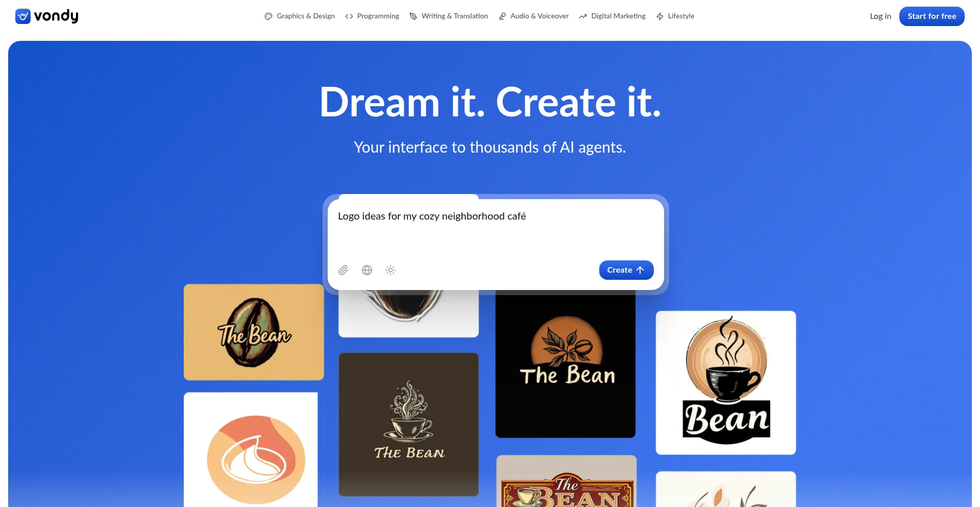Screen dimensions: 980x507
Task: Click the trending arrow icon beside Digital Marketing
Action: [x=583, y=16]
